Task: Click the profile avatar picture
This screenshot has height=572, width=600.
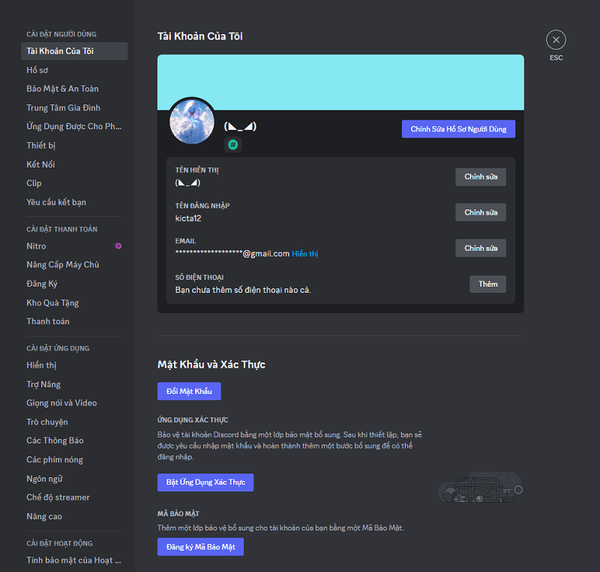Action: (192, 121)
